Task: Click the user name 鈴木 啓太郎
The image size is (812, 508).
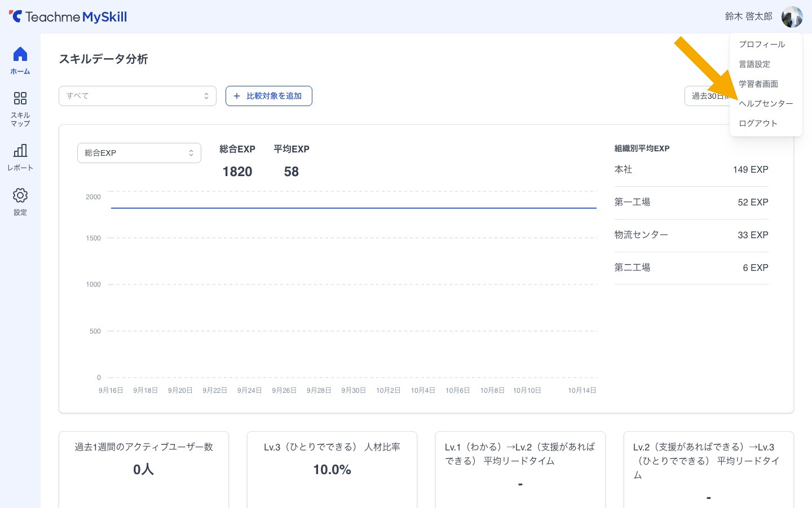Action: [x=749, y=17]
